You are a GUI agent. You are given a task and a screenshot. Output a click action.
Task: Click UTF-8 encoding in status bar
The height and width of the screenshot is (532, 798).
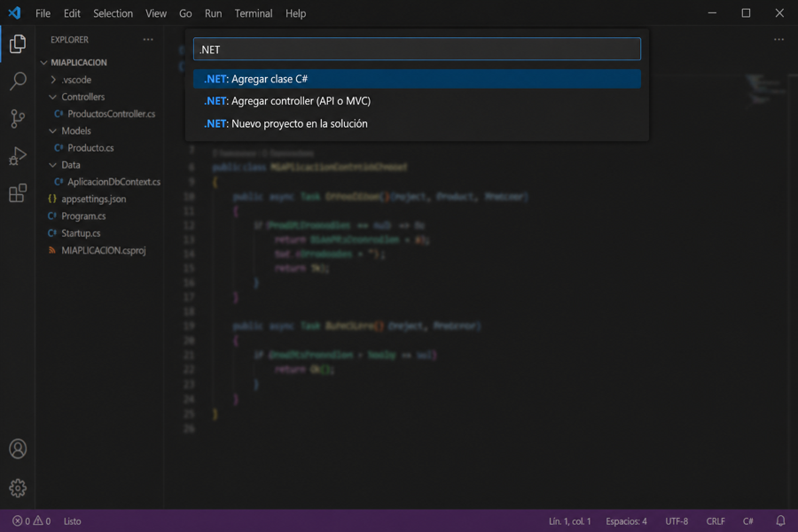tap(677, 520)
